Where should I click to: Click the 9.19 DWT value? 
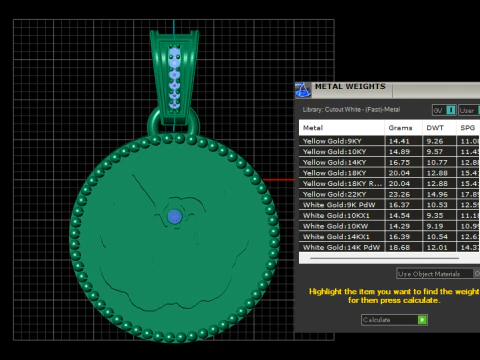[x=435, y=226]
